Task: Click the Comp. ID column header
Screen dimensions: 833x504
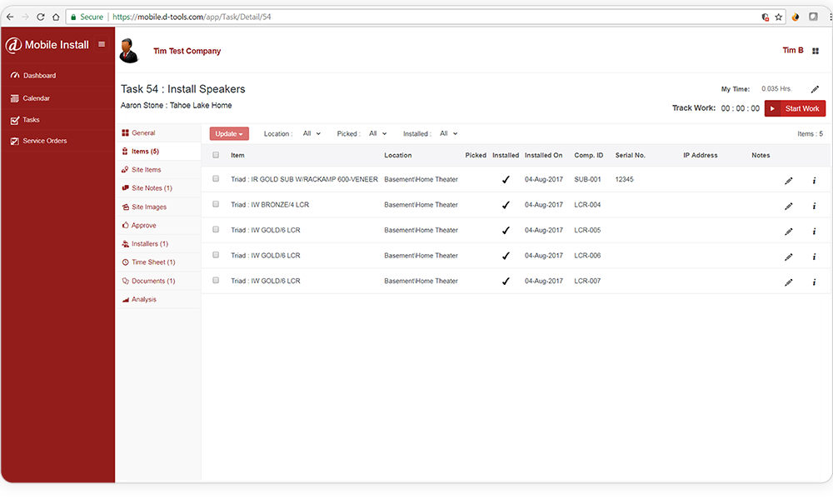Action: [x=589, y=155]
